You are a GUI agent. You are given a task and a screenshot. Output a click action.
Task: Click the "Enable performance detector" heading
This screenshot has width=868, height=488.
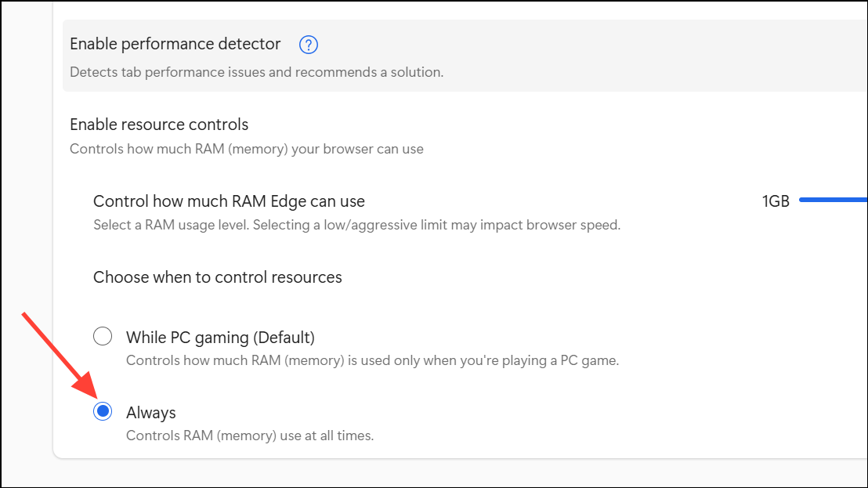(175, 45)
